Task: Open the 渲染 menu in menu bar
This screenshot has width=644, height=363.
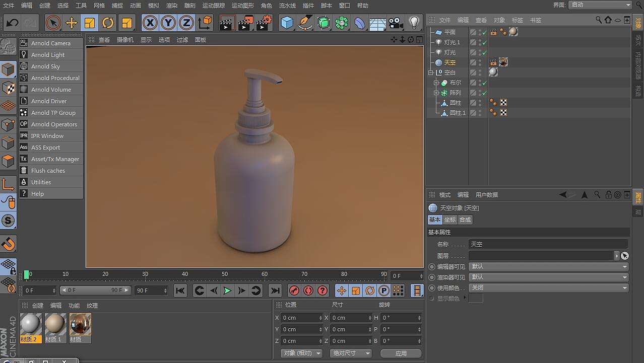Action: click(171, 6)
